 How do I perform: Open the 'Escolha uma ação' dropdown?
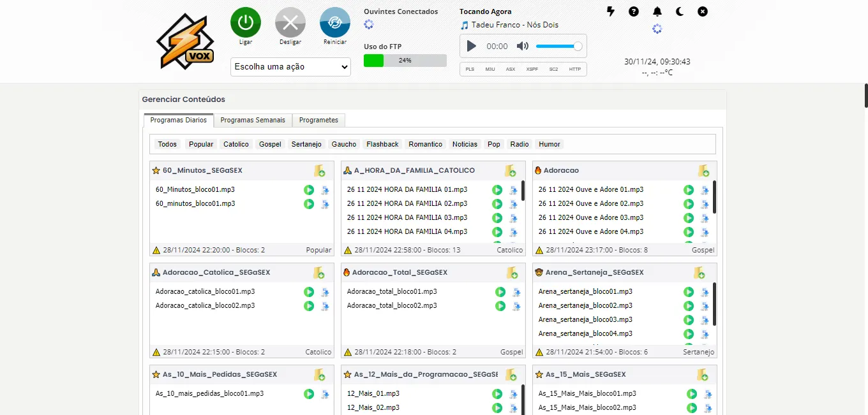click(x=290, y=67)
